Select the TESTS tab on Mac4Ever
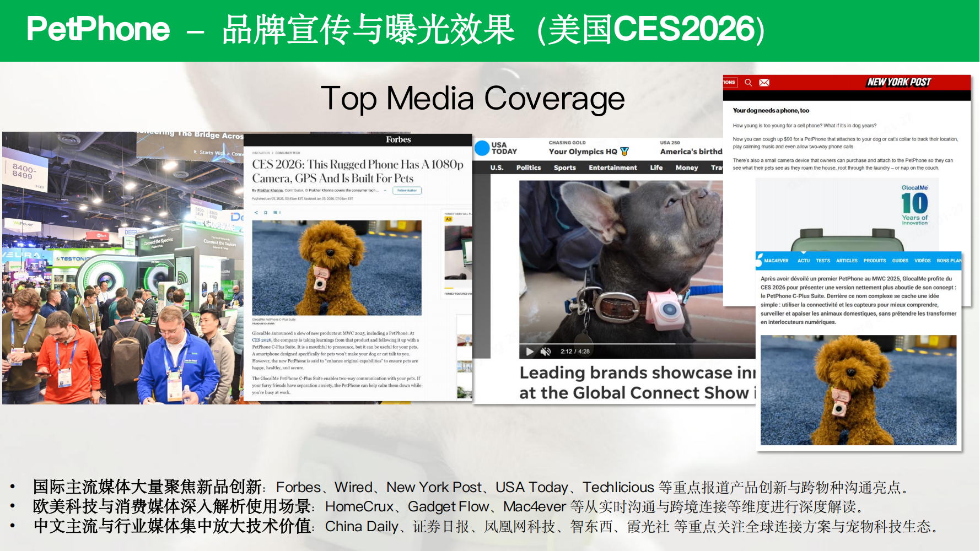The image size is (980, 551). point(823,261)
